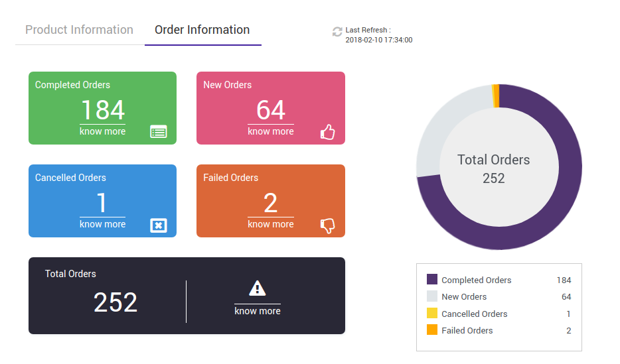Click the orange Failed Orders legend swatch
This screenshot has width=620, height=364.
point(432,330)
